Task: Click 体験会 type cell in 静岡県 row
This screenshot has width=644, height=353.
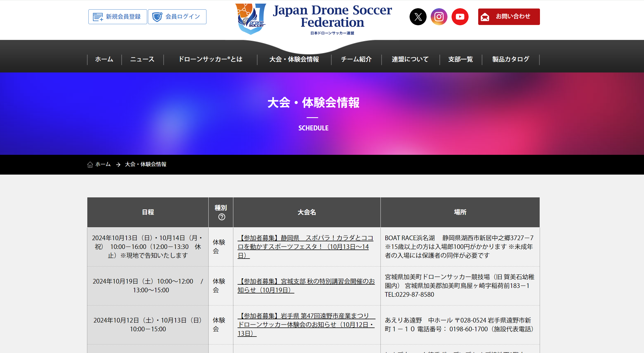Action: (x=221, y=247)
